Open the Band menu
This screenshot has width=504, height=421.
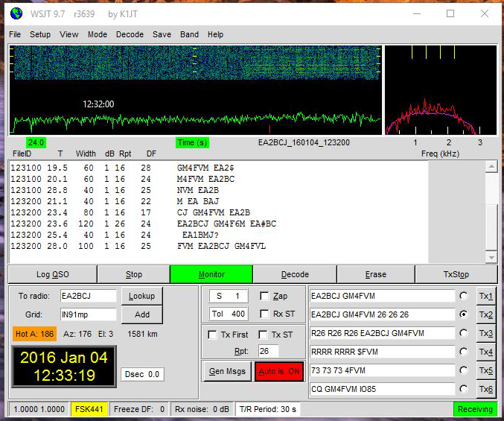click(x=189, y=34)
